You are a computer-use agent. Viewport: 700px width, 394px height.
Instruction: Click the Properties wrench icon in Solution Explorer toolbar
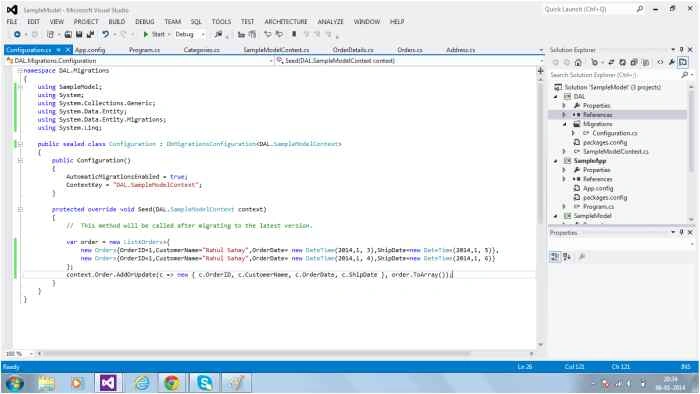pos(671,62)
